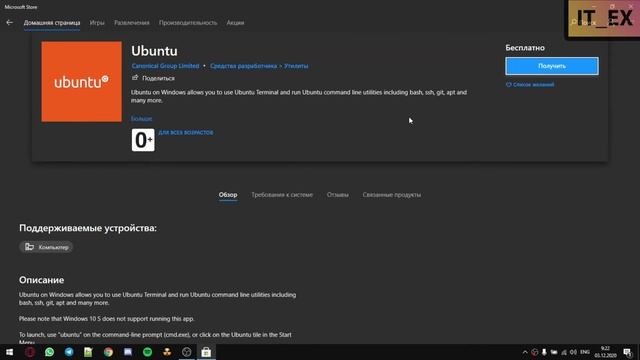Click the battery tray icon
Image resolution: width=640 pixels, height=360 pixels.
click(554, 352)
